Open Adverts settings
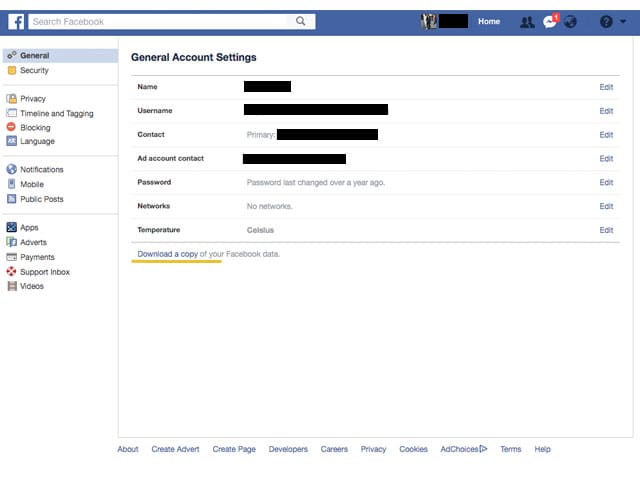 (33, 242)
